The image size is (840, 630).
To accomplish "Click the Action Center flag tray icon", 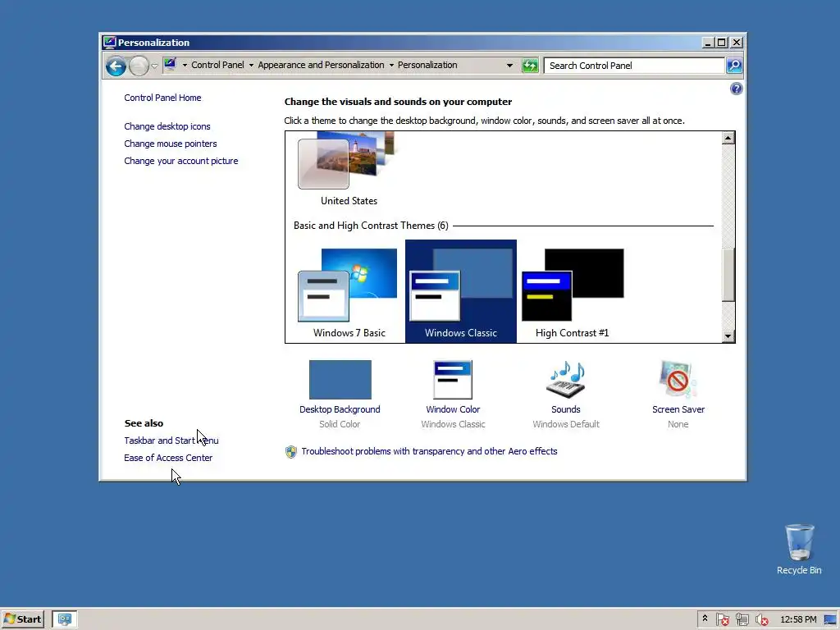I will click(722, 619).
